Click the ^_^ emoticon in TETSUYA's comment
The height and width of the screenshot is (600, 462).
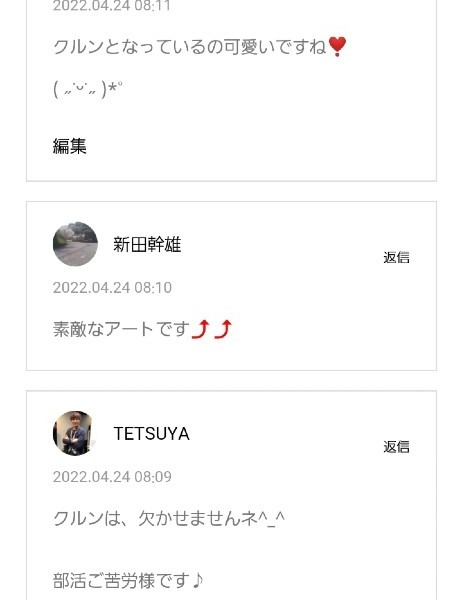pyautogui.click(x=271, y=519)
